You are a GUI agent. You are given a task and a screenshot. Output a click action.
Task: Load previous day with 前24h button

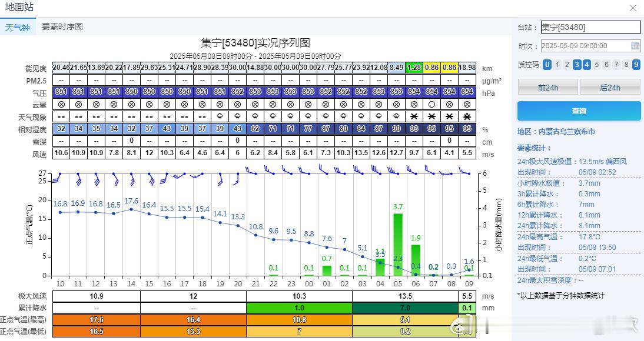548,88
